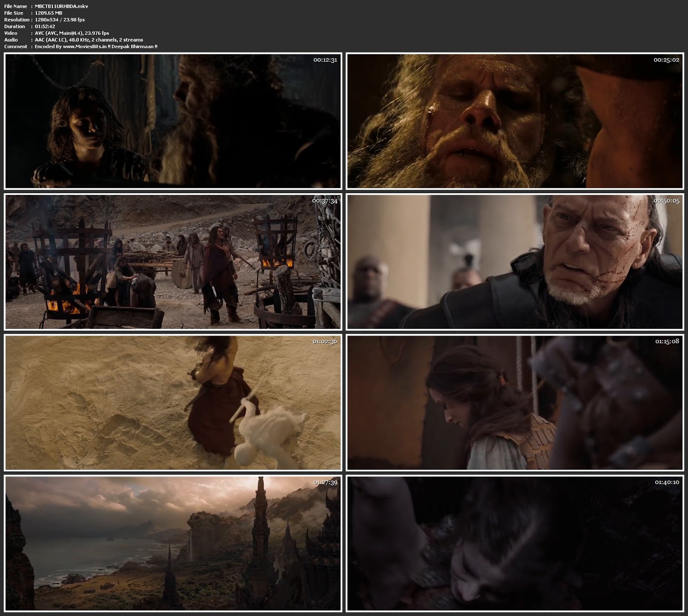Select the quarry scene thumbnail at 00:37:34
The width and height of the screenshot is (688, 616).
[173, 262]
